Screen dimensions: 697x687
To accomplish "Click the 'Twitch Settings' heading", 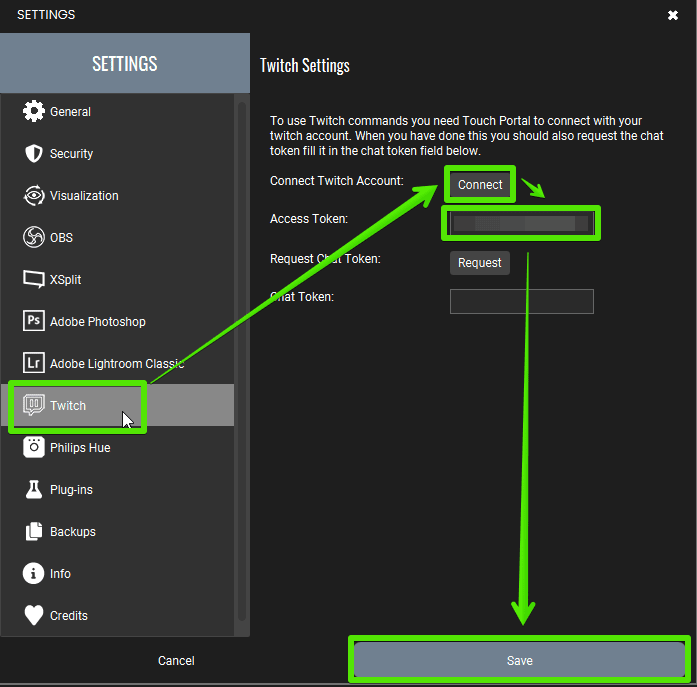I will point(305,65).
